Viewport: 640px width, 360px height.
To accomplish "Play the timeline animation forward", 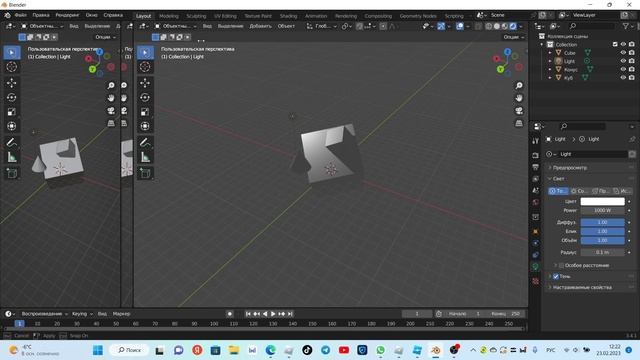I will (273, 314).
